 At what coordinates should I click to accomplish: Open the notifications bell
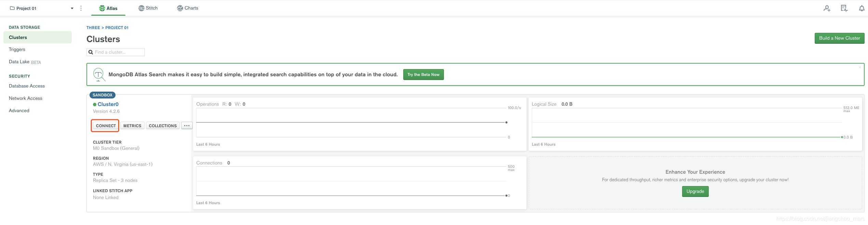pos(862,8)
